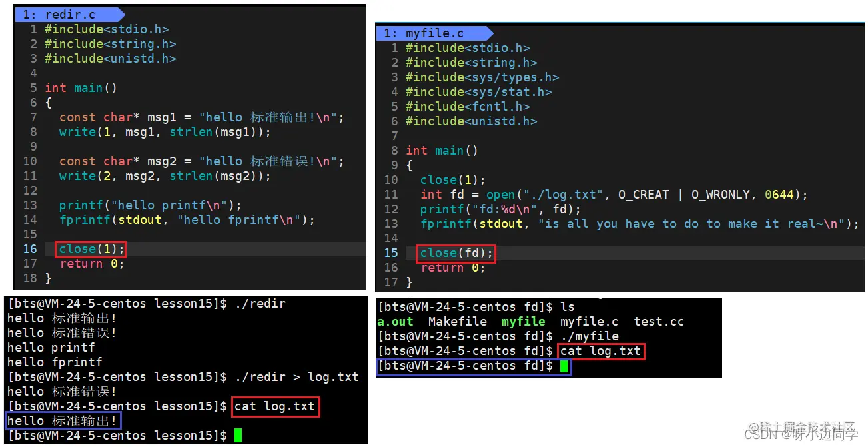This screenshot has height=447, width=868.
Task: Click close(1); on line 10 of myfile.c
Action: [x=453, y=180]
